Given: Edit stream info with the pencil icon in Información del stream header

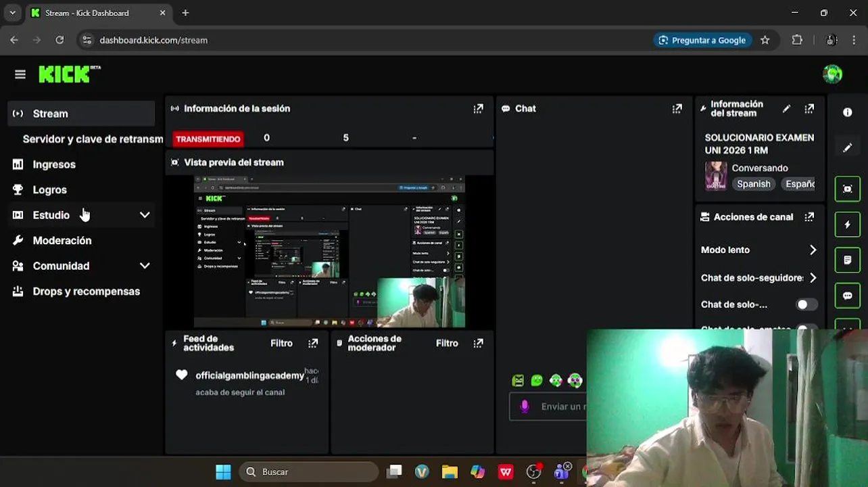Looking at the screenshot, I should [x=786, y=108].
